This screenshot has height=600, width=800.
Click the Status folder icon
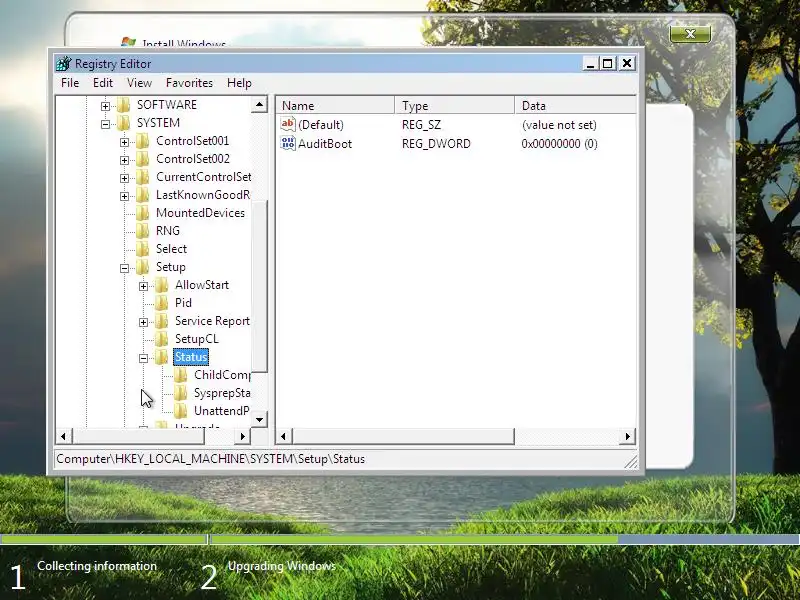click(162, 357)
